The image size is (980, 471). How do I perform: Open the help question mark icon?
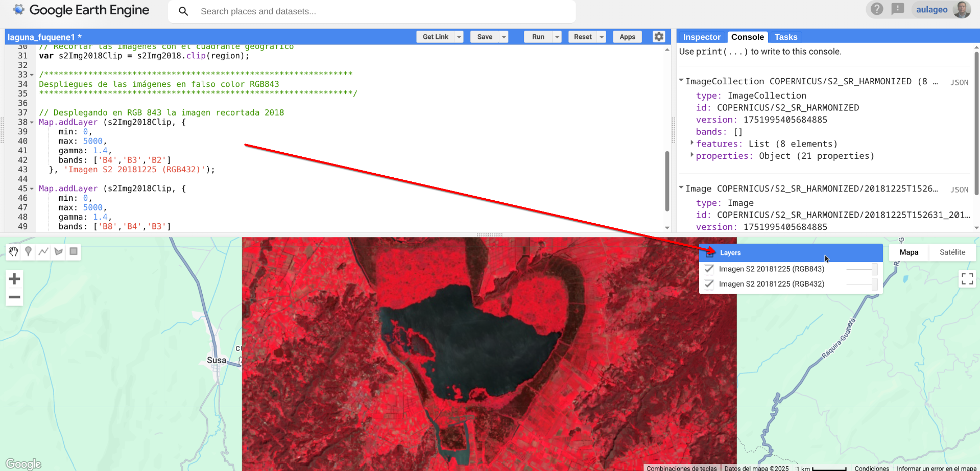click(876, 9)
